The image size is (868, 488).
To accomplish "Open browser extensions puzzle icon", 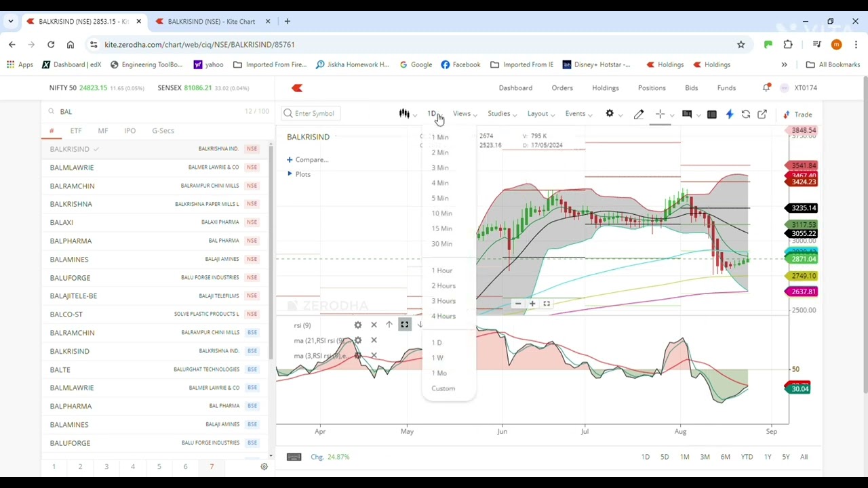I will (x=788, y=45).
